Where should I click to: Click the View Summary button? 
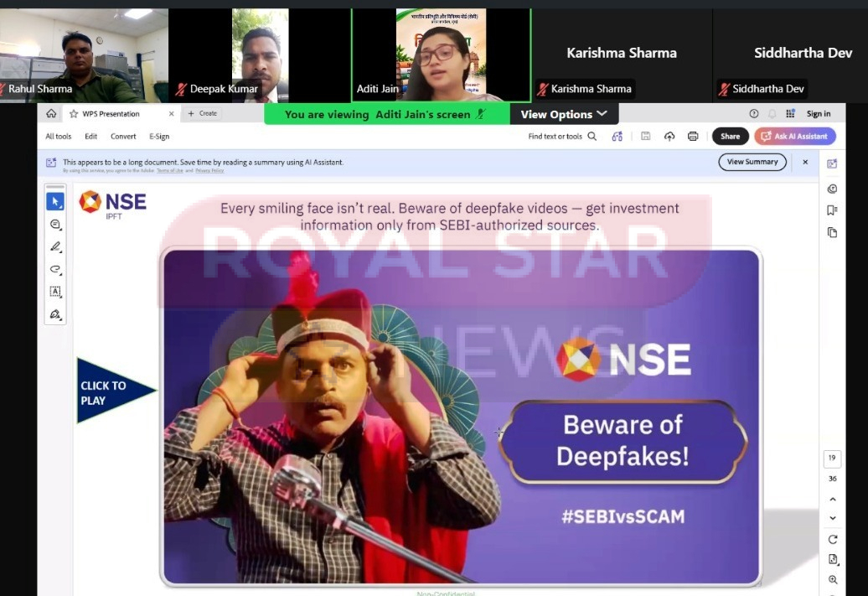coord(752,162)
